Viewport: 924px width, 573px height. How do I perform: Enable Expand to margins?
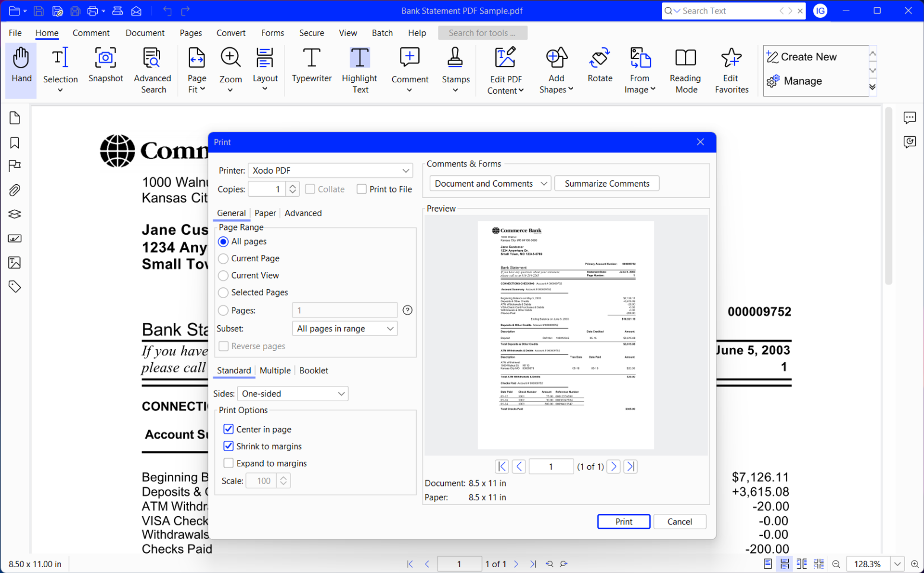(229, 463)
